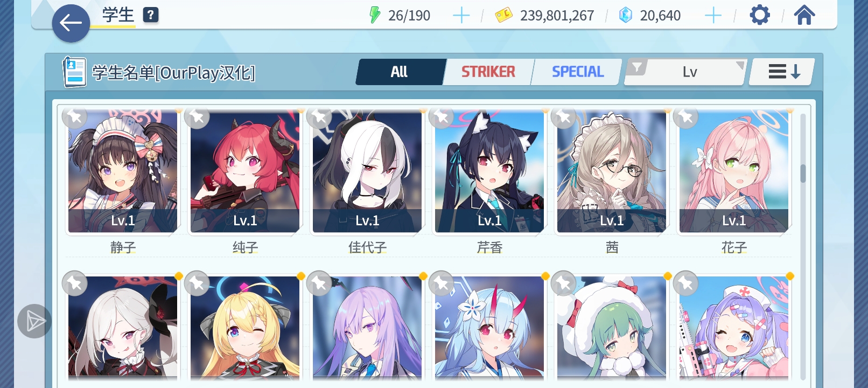The height and width of the screenshot is (388, 868).
Task: Toggle favorite star on 纯子
Action: [x=197, y=116]
